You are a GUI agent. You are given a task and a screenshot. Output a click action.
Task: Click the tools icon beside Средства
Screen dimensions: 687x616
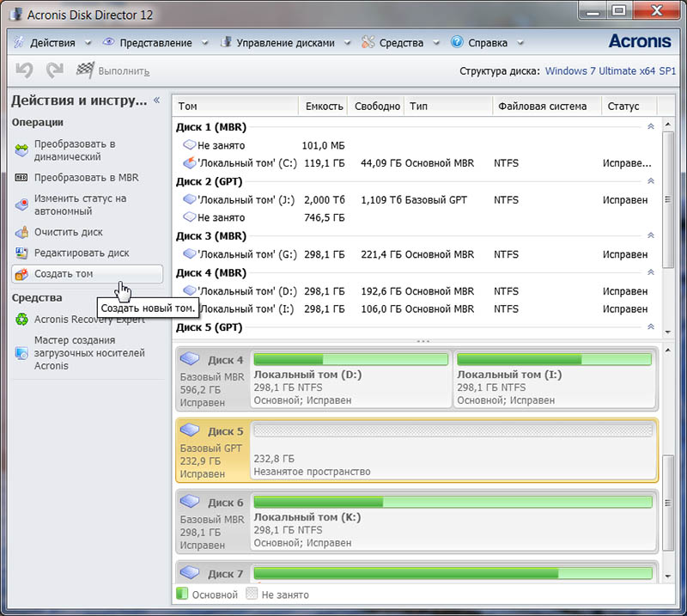tap(368, 41)
